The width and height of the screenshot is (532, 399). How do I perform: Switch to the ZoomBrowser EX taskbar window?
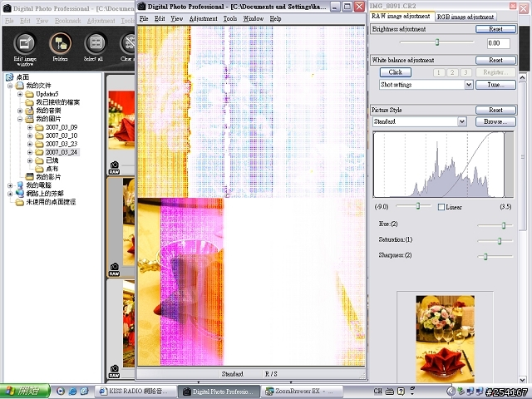point(300,392)
